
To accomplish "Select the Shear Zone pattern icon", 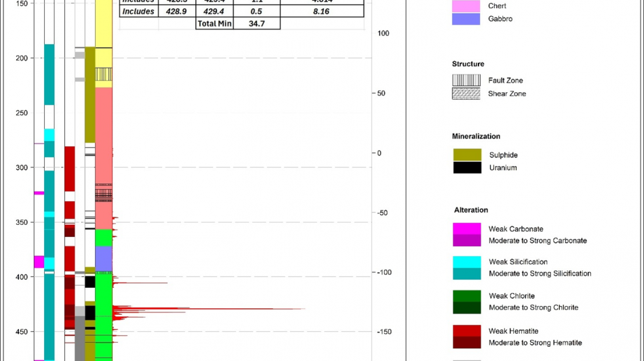I will (466, 93).
